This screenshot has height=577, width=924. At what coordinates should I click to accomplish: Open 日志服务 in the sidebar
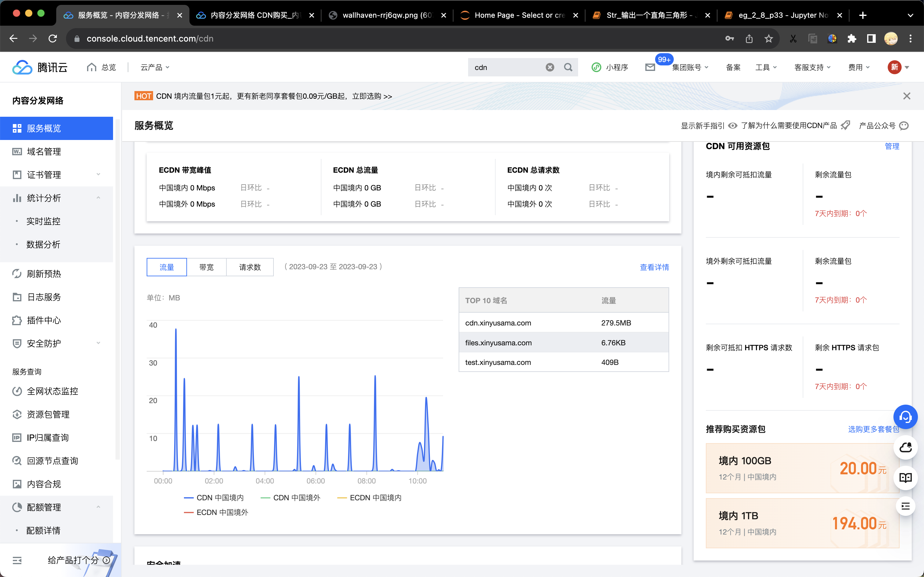coord(57,297)
